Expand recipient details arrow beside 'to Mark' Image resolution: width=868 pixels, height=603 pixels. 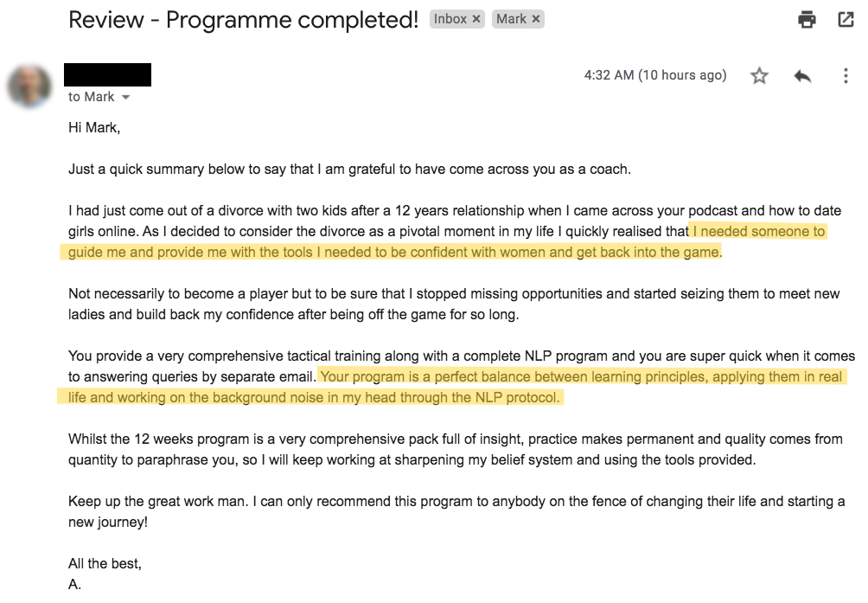pos(126,97)
